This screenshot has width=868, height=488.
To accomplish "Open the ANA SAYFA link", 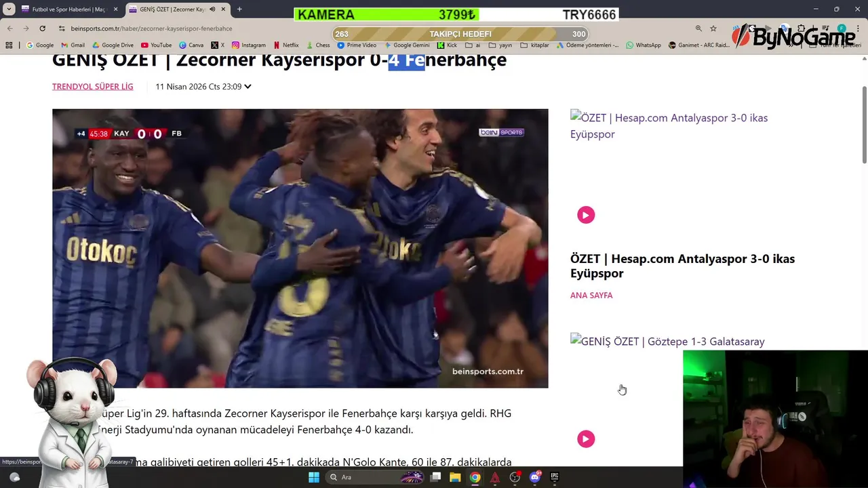I will pyautogui.click(x=591, y=296).
